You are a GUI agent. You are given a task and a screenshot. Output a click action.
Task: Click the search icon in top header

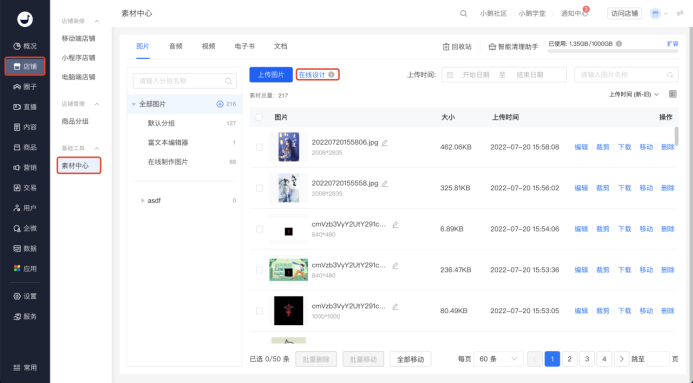pyautogui.click(x=463, y=14)
